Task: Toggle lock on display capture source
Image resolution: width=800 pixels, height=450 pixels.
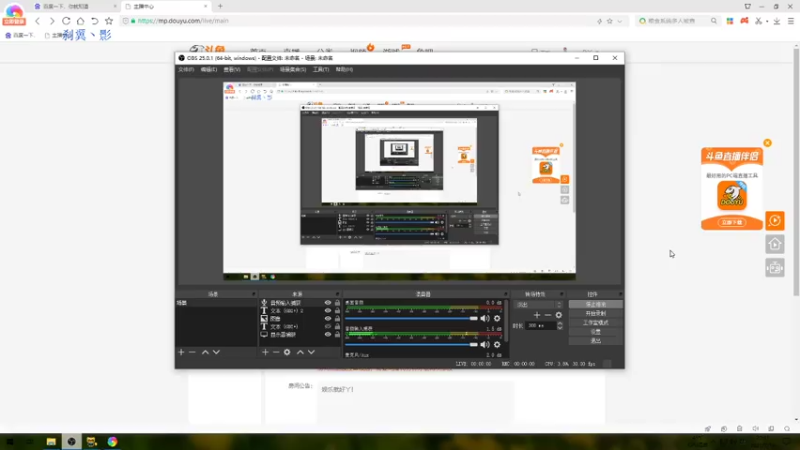Action: [x=337, y=335]
